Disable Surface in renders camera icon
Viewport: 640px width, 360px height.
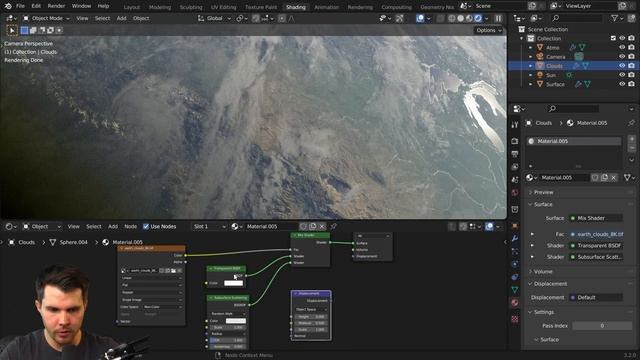631,84
